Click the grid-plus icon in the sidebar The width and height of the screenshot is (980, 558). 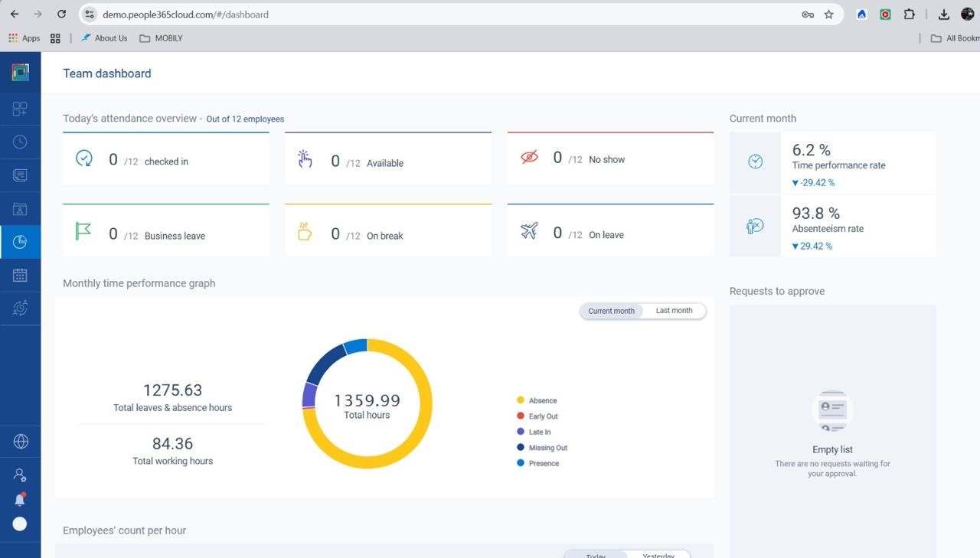pyautogui.click(x=20, y=109)
